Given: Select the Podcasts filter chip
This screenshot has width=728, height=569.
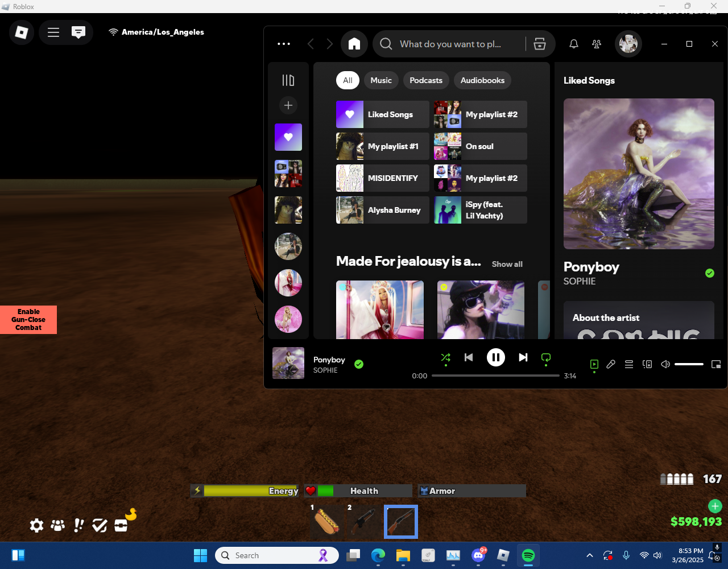Looking at the screenshot, I should pyautogui.click(x=426, y=80).
